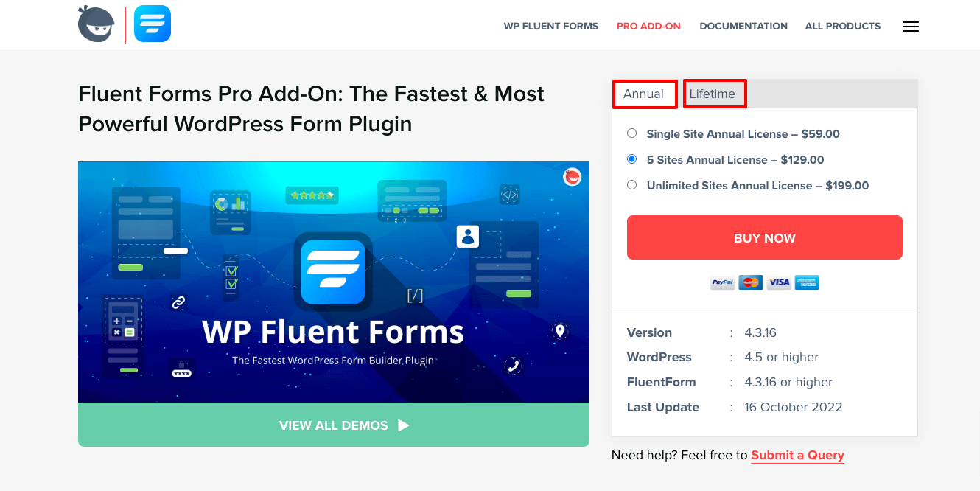Go to Documentation in the navigation

coord(743,26)
